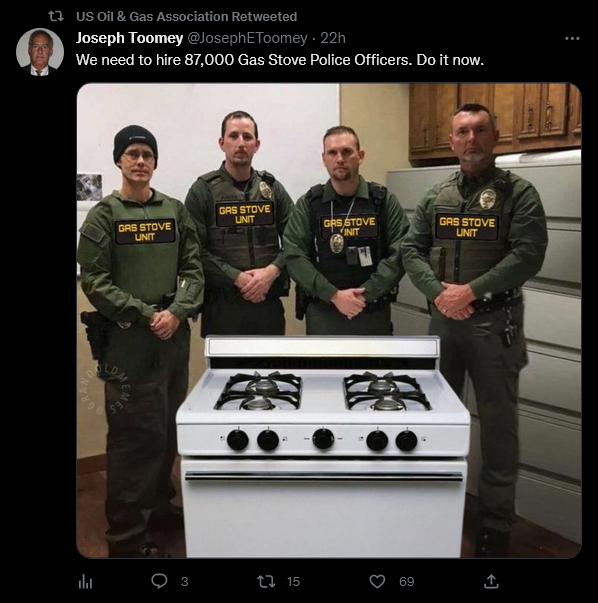The width and height of the screenshot is (598, 603).
Task: Click the 22h timestamp
Action: coord(333,38)
